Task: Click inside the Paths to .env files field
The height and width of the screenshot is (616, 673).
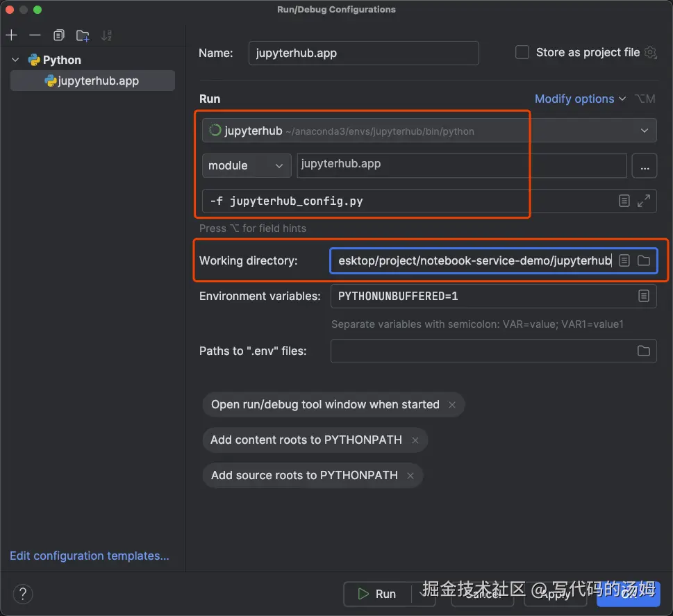Action: tap(486, 351)
